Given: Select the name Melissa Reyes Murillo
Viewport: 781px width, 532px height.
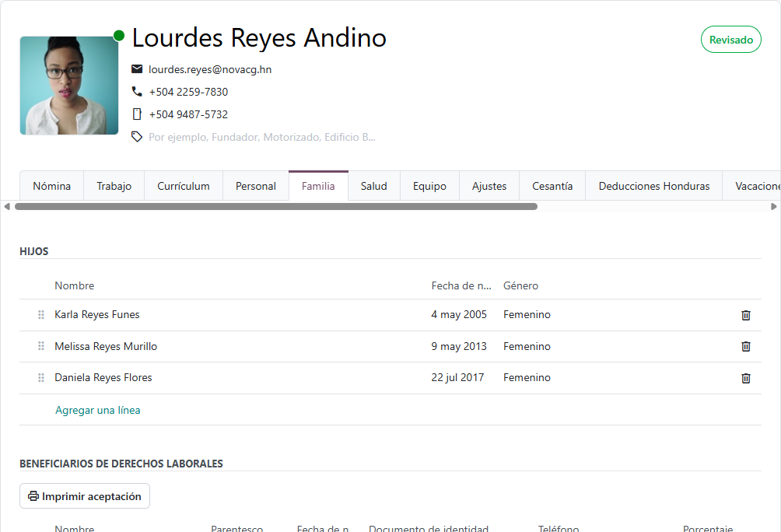Looking at the screenshot, I should 106,346.
